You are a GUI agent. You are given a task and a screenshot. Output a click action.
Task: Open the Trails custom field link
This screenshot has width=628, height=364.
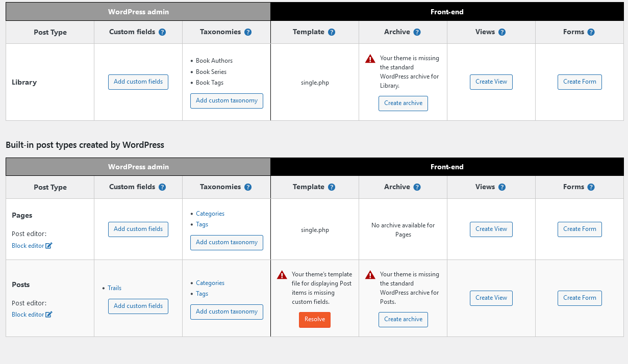pyautogui.click(x=114, y=288)
